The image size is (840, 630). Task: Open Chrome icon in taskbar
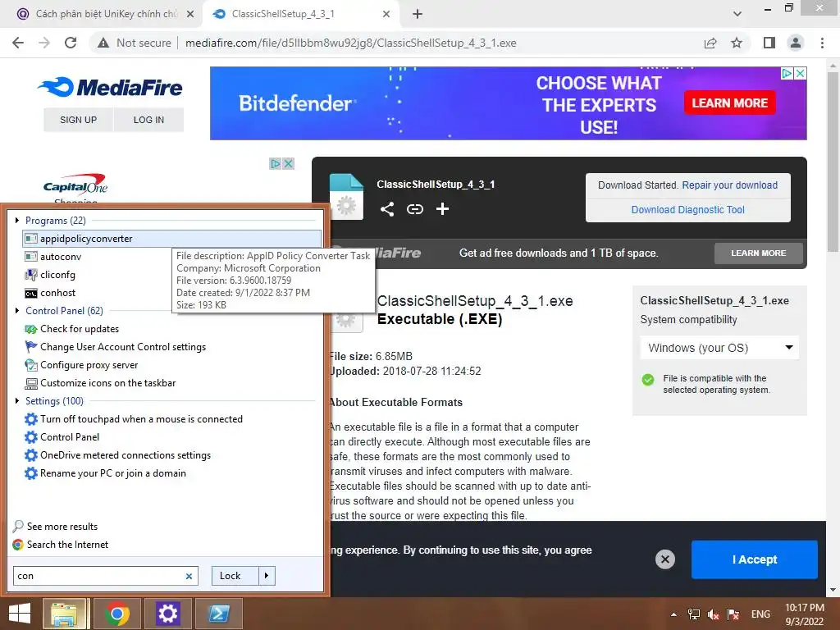[117, 614]
